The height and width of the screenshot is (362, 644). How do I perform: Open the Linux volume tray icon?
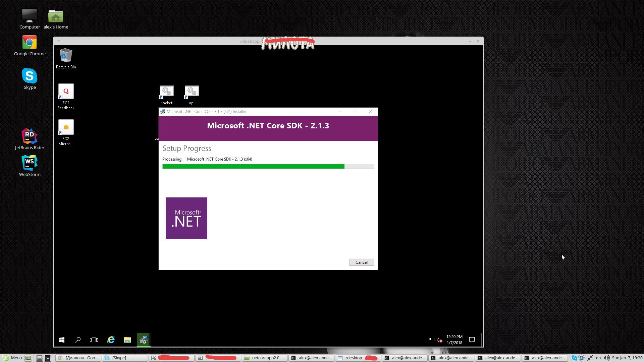(x=606, y=358)
